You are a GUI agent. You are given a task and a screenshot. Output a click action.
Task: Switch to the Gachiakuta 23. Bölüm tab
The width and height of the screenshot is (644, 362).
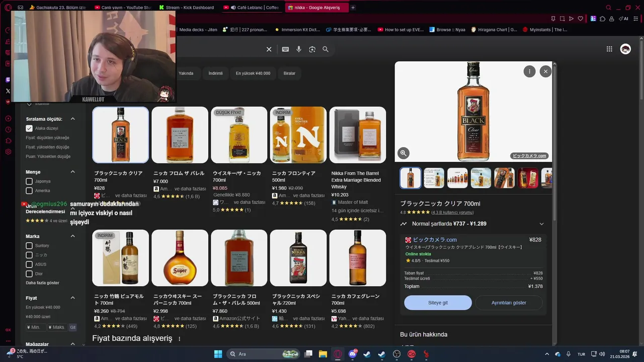[x=57, y=8]
